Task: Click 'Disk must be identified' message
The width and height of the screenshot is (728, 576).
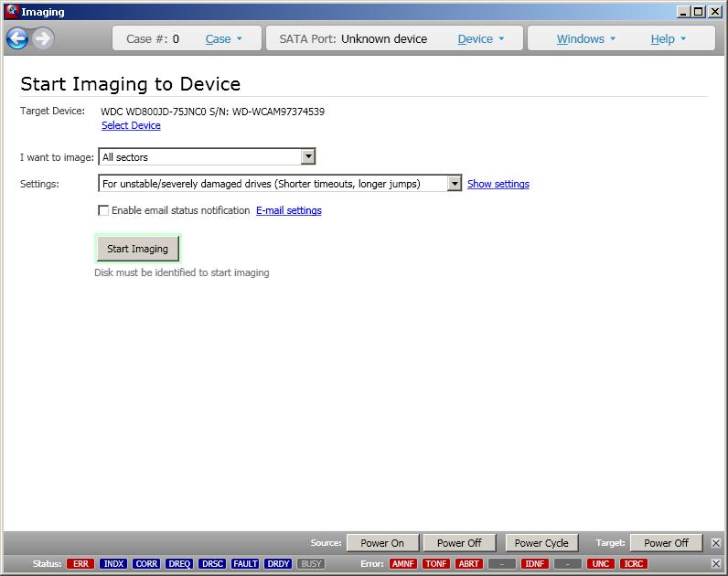Action: [x=181, y=272]
